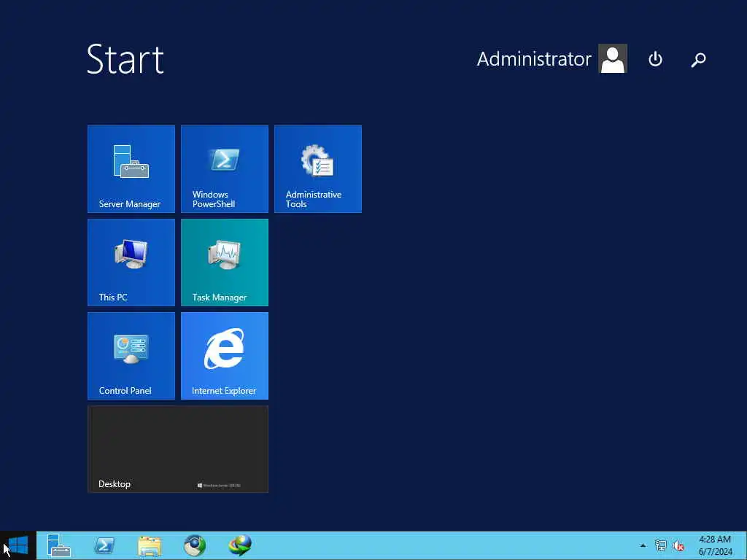Click the power options icon

[656, 59]
